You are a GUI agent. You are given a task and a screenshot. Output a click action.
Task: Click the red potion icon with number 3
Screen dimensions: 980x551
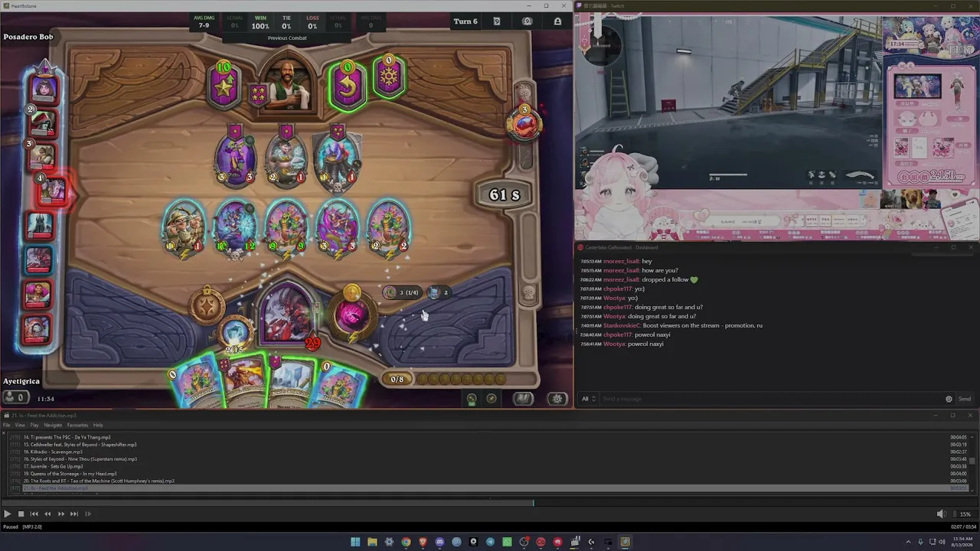(x=525, y=124)
